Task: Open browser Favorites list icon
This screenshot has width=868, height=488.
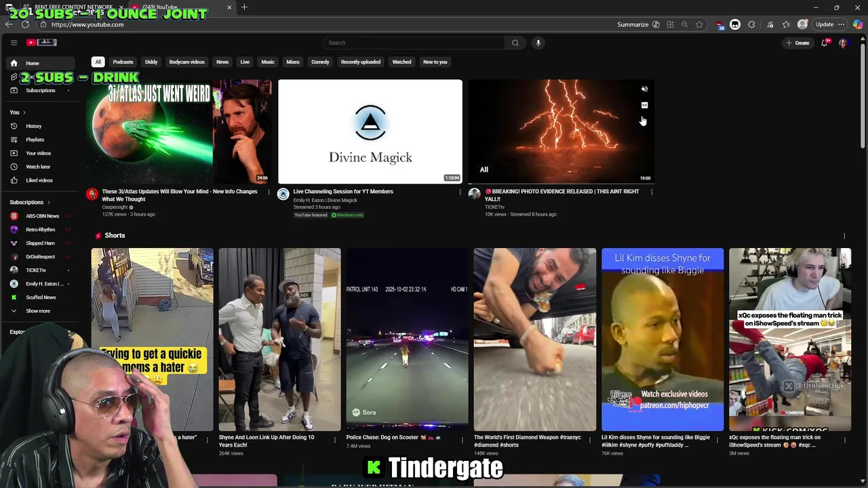Action: click(x=786, y=24)
